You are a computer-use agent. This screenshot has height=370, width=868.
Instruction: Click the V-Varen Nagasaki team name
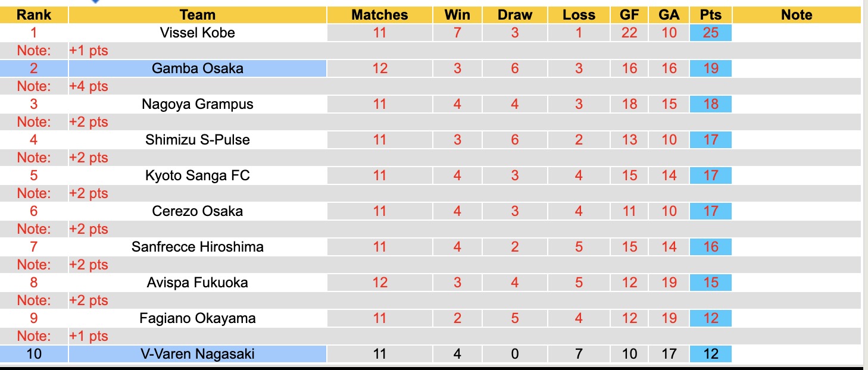tap(198, 354)
